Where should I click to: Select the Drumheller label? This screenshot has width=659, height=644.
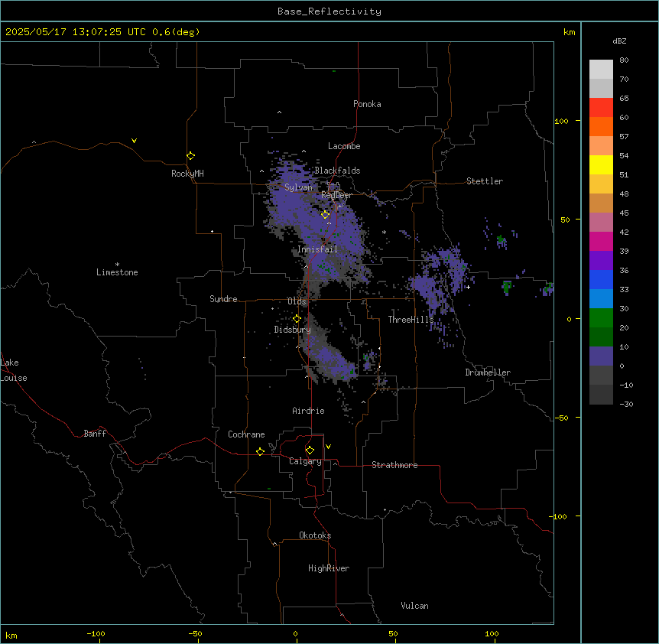pos(488,372)
